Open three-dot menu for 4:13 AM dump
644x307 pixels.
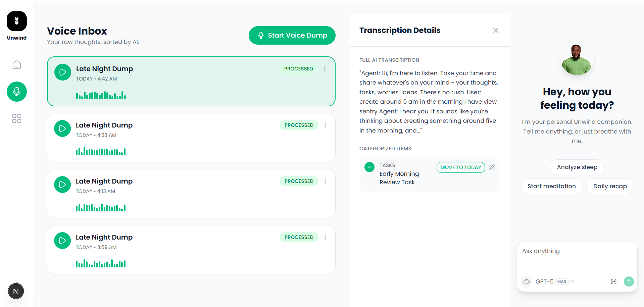(x=325, y=181)
